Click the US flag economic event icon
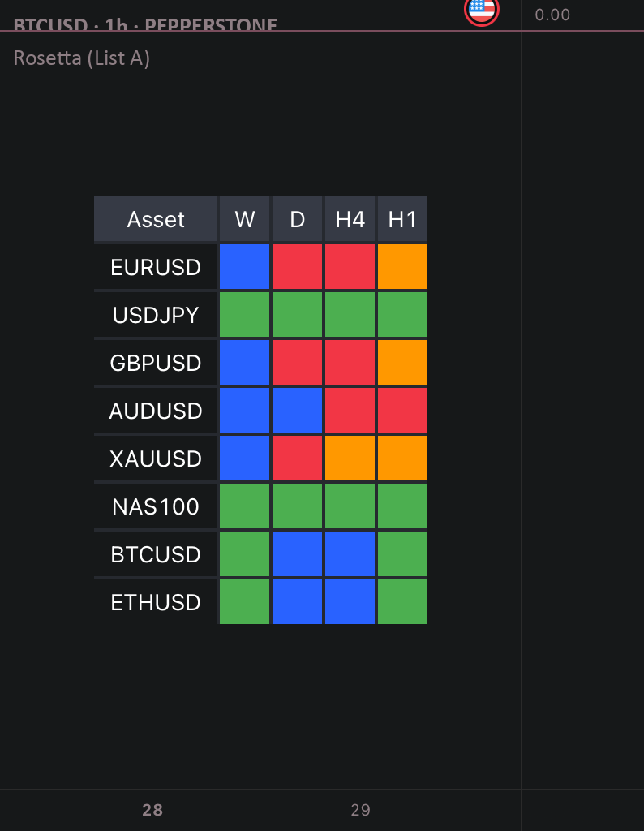 coord(482,10)
